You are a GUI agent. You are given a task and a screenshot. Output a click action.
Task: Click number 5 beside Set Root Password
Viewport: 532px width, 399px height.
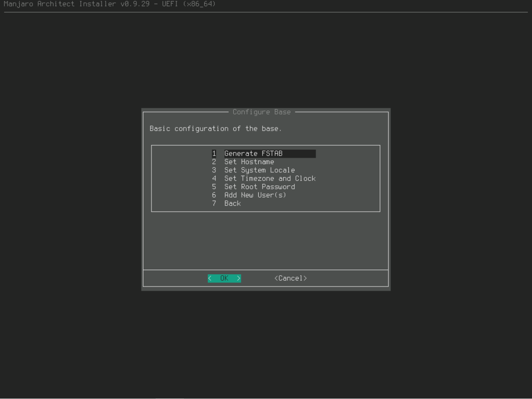click(x=214, y=187)
